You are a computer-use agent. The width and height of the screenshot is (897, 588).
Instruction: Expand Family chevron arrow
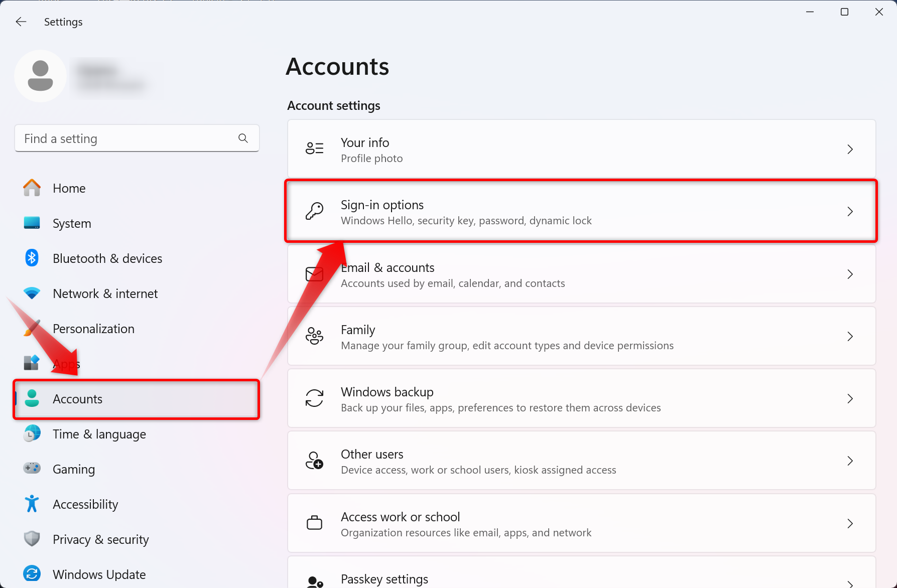point(850,336)
